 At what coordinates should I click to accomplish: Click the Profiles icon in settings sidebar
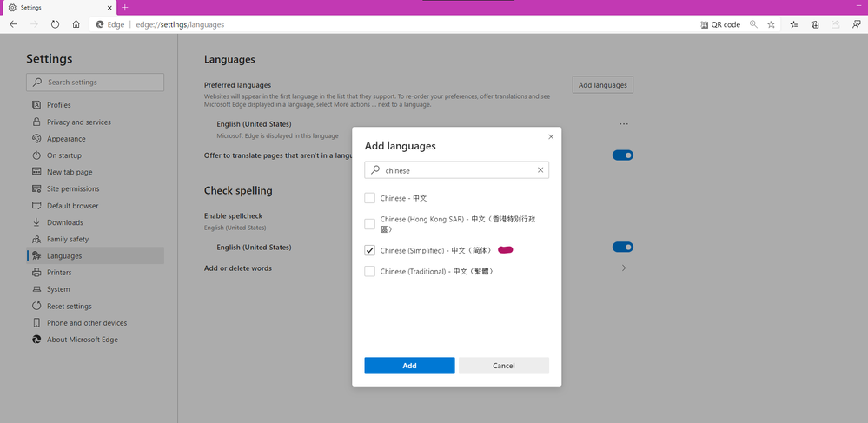coord(36,104)
